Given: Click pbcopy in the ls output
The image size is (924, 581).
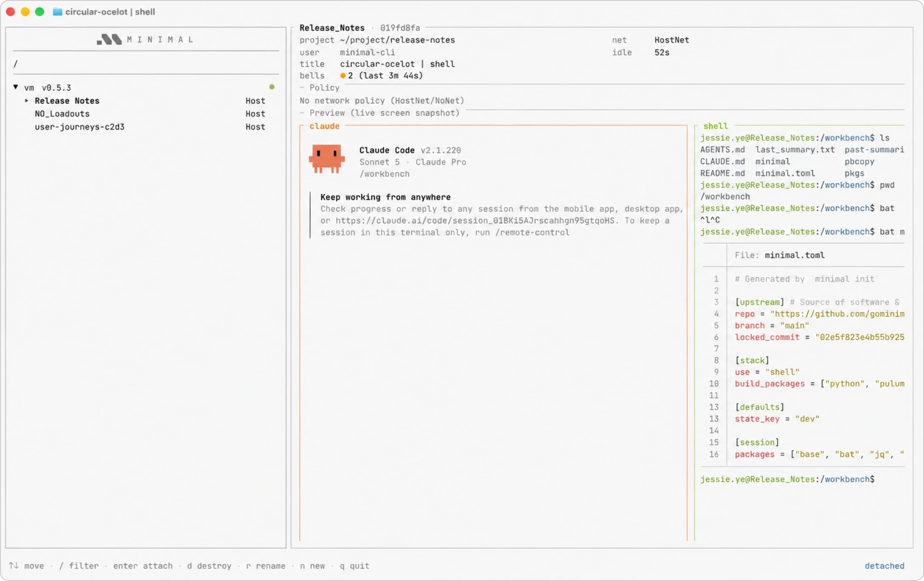Looking at the screenshot, I should click(x=859, y=162).
